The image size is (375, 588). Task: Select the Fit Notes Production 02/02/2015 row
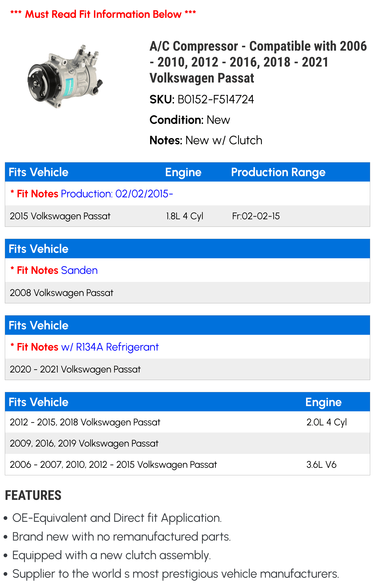pyautogui.click(x=187, y=194)
